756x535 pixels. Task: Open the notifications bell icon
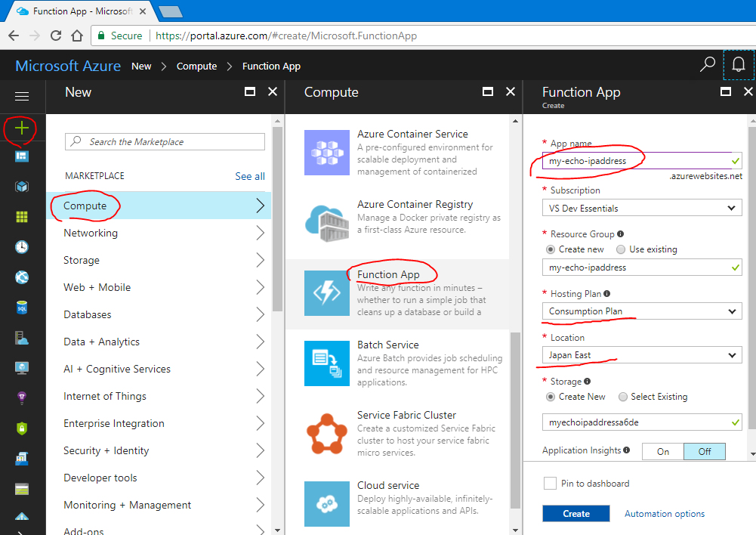(x=739, y=65)
